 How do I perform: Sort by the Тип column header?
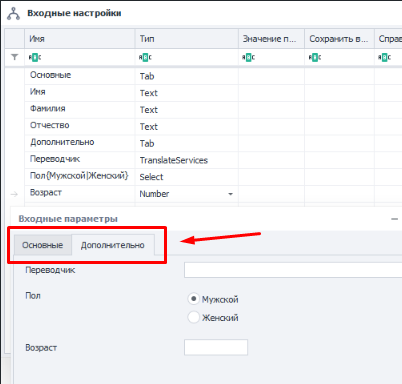point(187,39)
